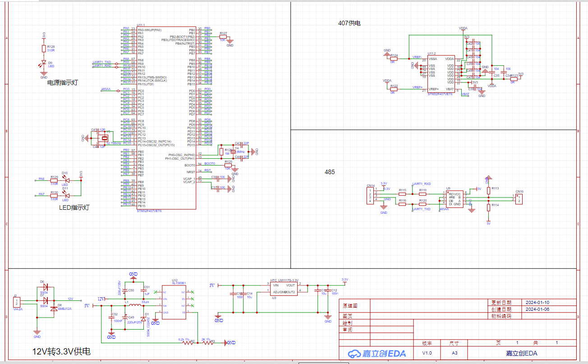588x364 pixels.
Task: Click the A3 sheet size cell
Action: pyautogui.click(x=454, y=353)
